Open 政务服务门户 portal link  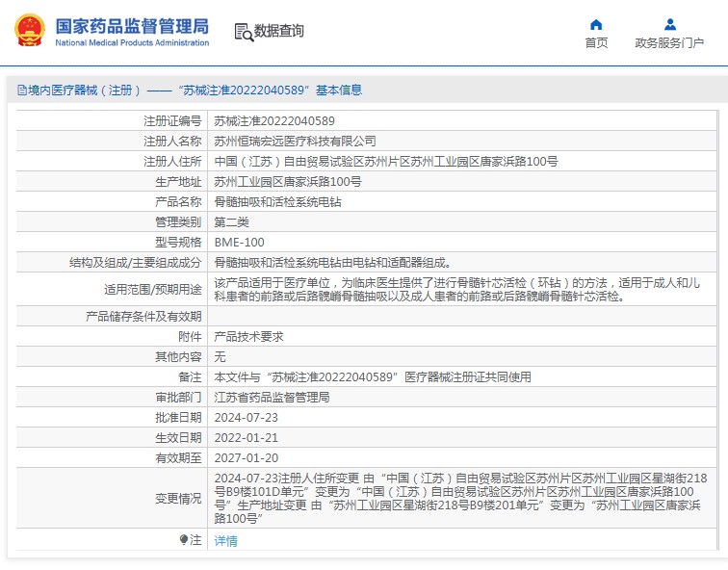(x=669, y=42)
